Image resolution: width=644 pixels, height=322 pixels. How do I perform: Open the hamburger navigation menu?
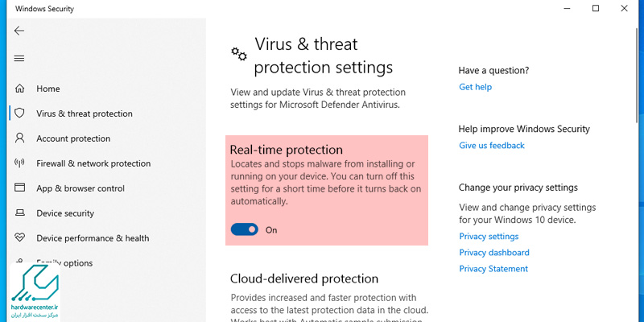point(19,58)
